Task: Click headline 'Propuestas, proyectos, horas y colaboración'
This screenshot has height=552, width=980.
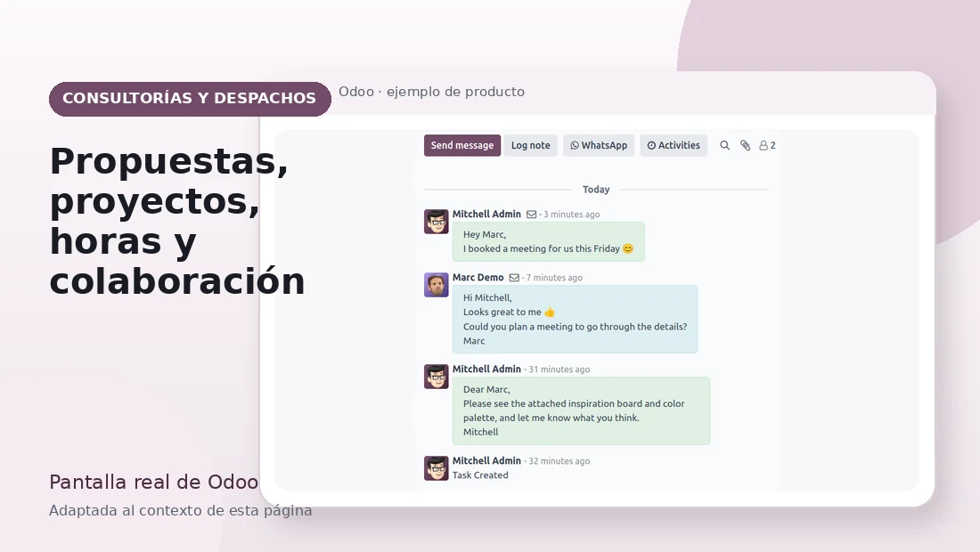Action: 177,221
